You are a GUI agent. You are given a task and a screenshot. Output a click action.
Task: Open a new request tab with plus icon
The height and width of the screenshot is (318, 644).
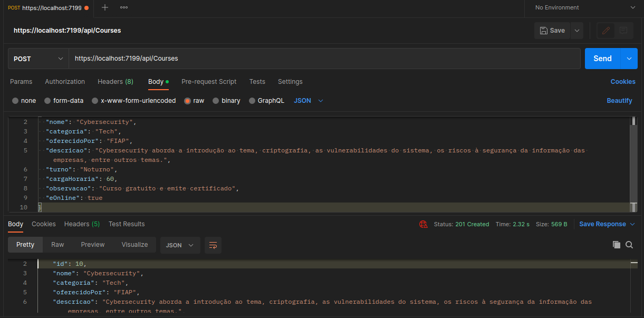[x=105, y=7]
